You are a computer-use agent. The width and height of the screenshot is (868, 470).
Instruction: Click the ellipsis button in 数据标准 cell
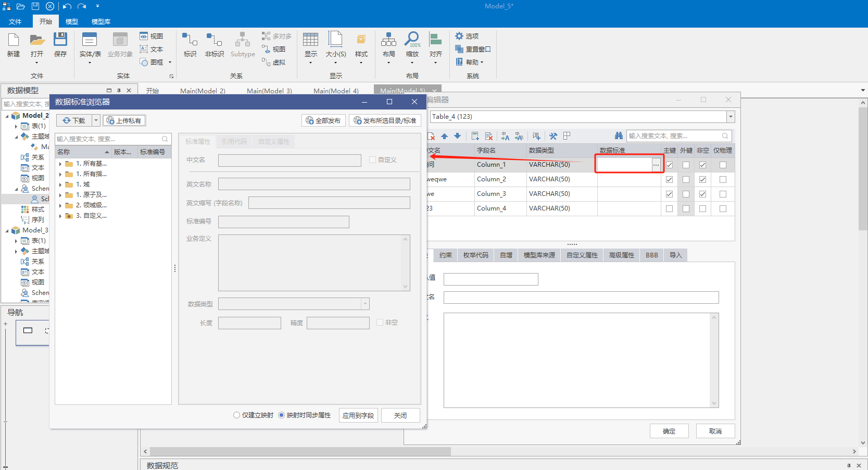(656, 165)
